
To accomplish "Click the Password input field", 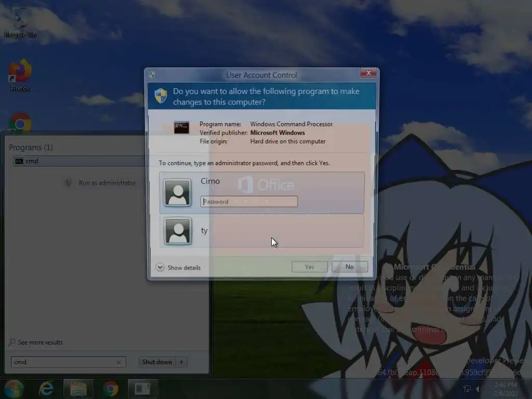I will (x=249, y=202).
